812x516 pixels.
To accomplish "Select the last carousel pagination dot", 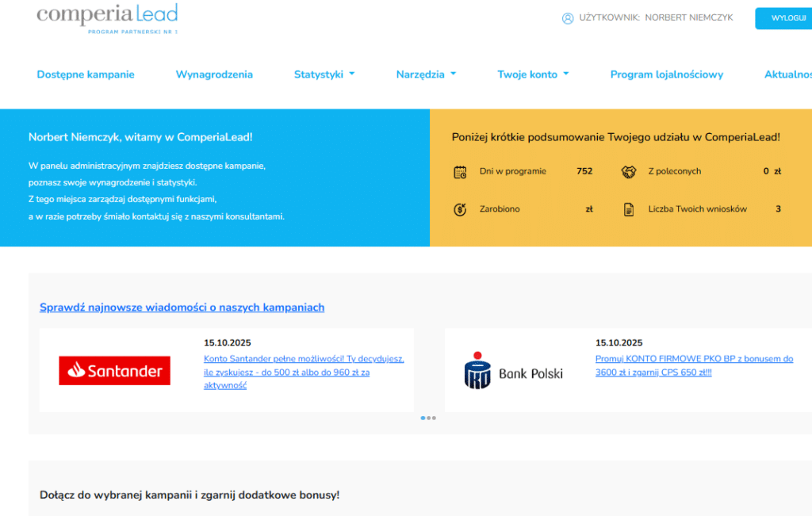I will (434, 418).
